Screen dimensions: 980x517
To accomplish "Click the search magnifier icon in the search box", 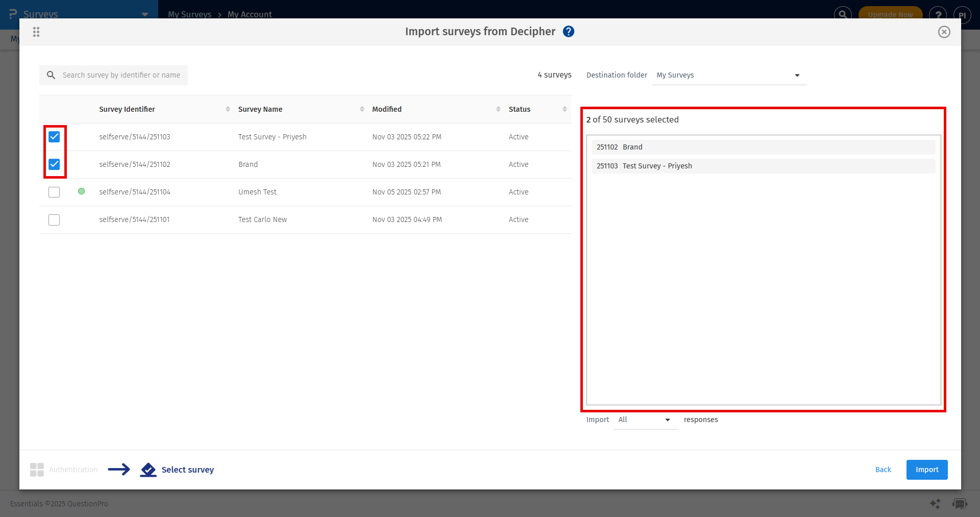I will coord(51,75).
